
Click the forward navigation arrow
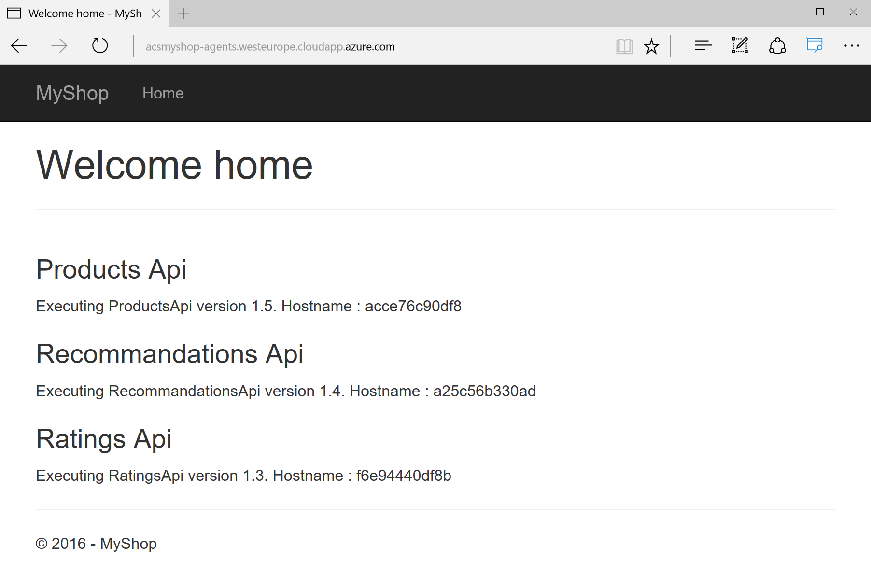(x=59, y=46)
